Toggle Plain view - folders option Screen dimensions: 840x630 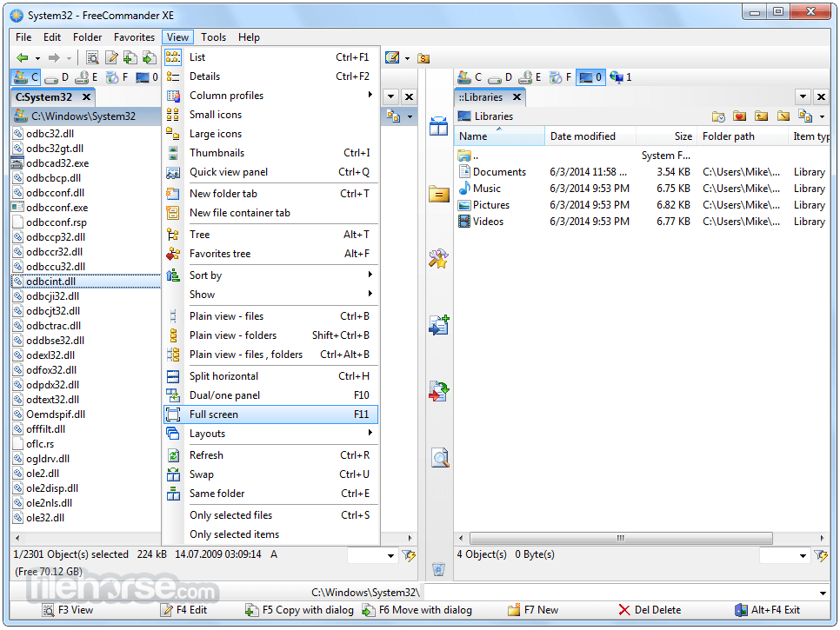click(x=270, y=335)
